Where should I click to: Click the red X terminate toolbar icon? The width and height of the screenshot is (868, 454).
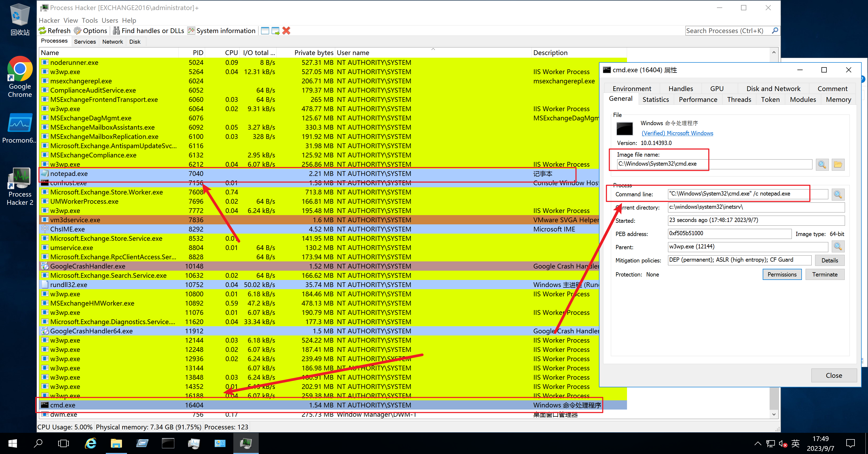(286, 31)
